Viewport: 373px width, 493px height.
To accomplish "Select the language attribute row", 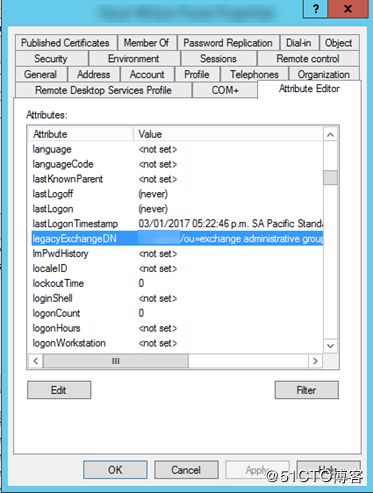I will click(x=176, y=149).
